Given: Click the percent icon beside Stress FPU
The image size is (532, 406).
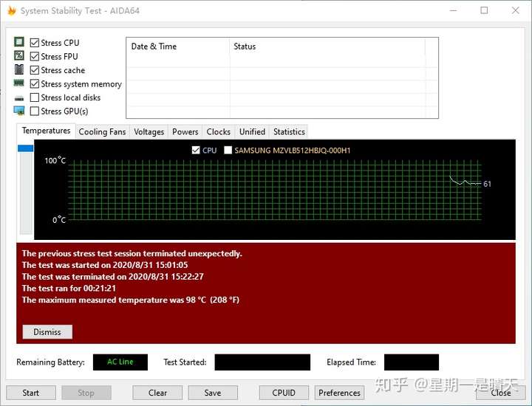Looking at the screenshot, I should (19, 55).
